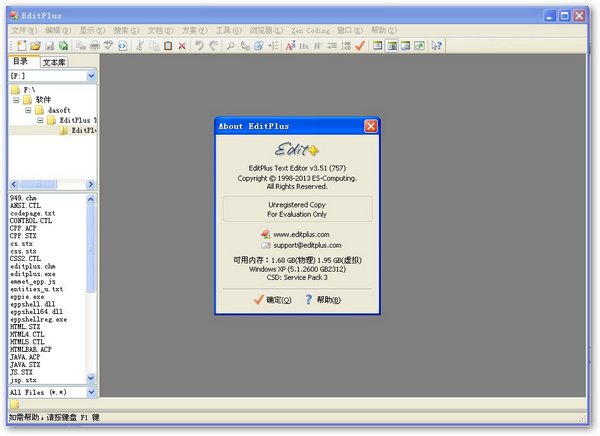Open the 帮助 menu
This screenshot has width=600, height=436.
tap(384, 30)
